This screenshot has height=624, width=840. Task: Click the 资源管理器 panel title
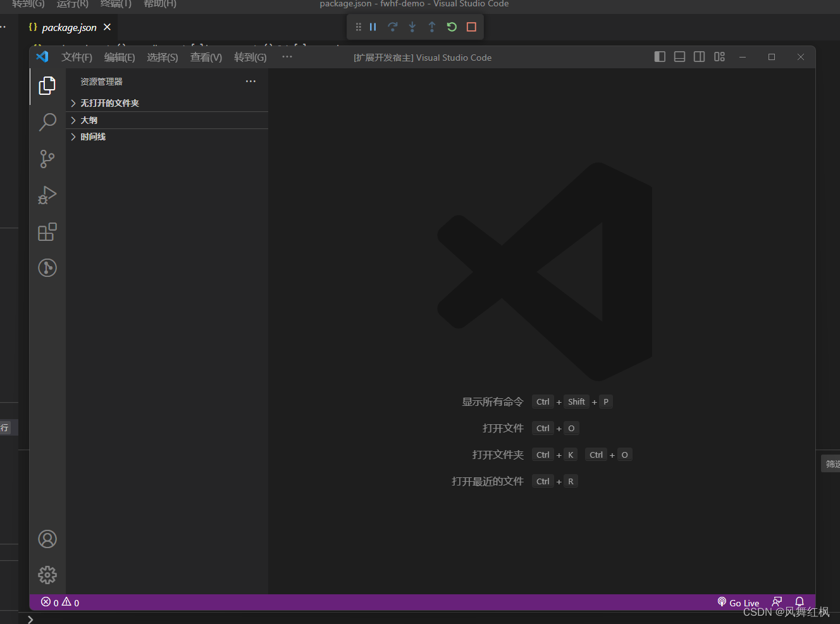(101, 82)
